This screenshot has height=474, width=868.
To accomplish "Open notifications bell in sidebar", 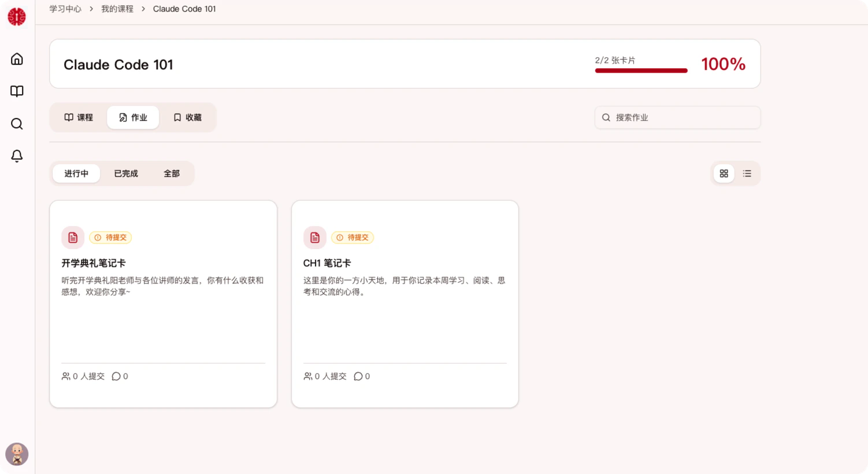I will coord(17,156).
